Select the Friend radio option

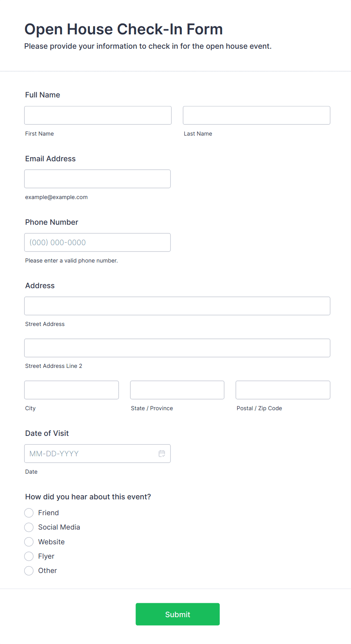(29, 513)
